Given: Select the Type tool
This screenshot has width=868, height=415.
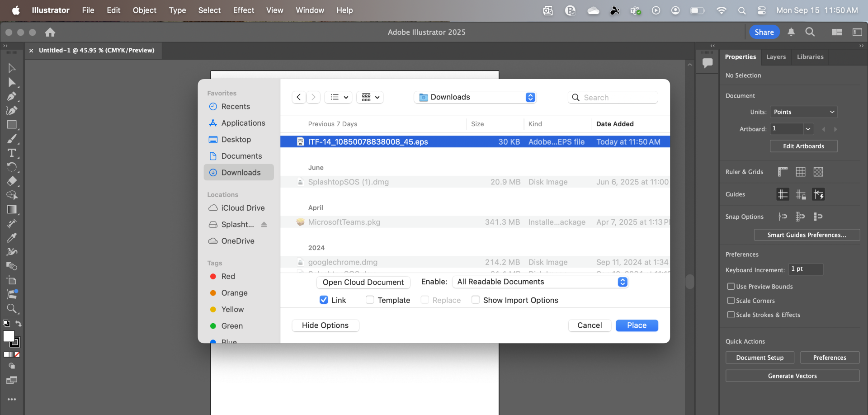Looking at the screenshot, I should pyautogui.click(x=12, y=153).
